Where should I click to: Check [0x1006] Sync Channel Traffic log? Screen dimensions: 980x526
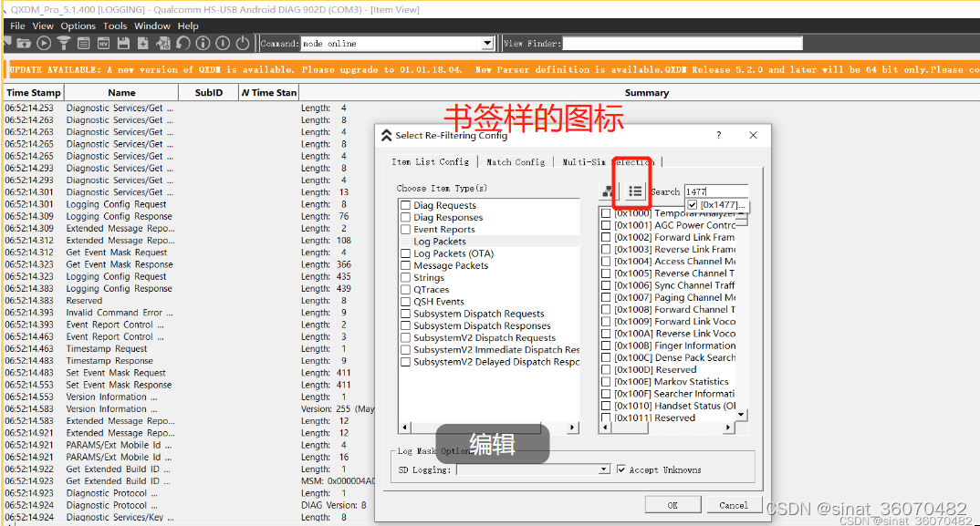(x=606, y=284)
